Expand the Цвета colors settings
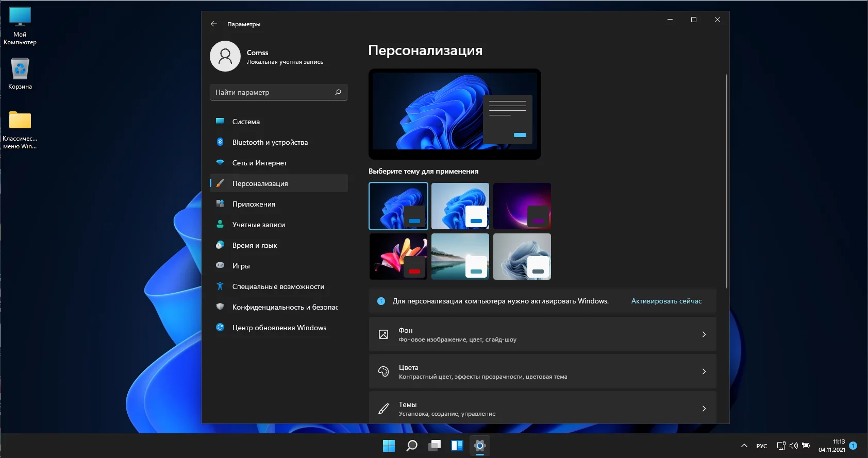Screen dimensions: 868x458 [x=542, y=371]
